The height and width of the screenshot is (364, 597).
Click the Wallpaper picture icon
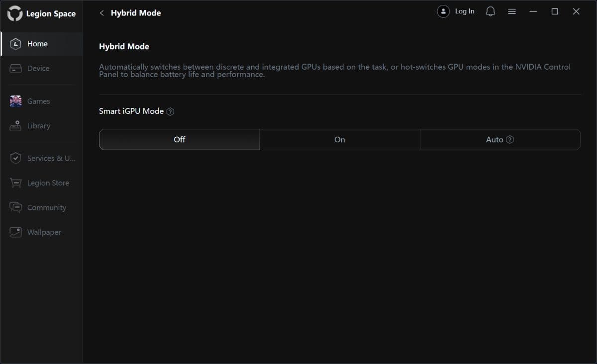coord(15,232)
